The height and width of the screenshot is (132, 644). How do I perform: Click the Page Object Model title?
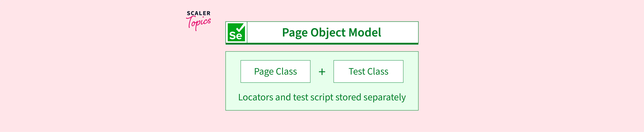[x=332, y=32]
